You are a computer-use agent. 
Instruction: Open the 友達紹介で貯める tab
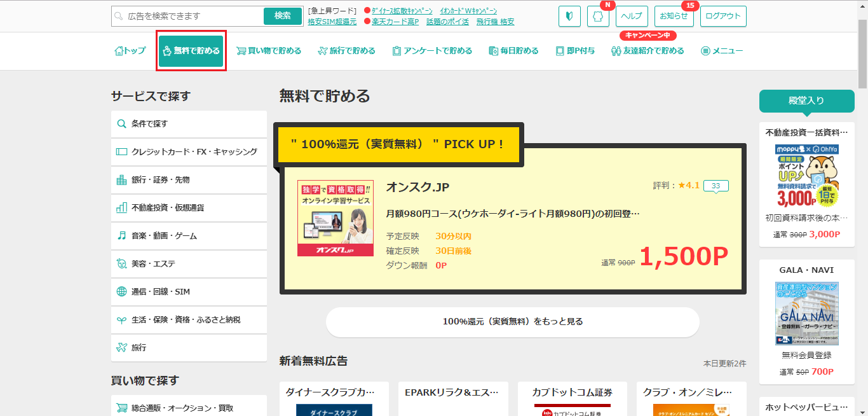pos(648,51)
